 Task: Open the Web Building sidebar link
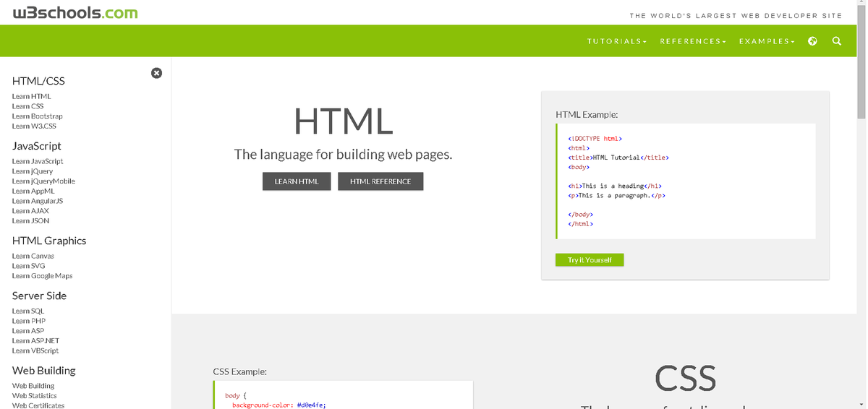(x=33, y=386)
